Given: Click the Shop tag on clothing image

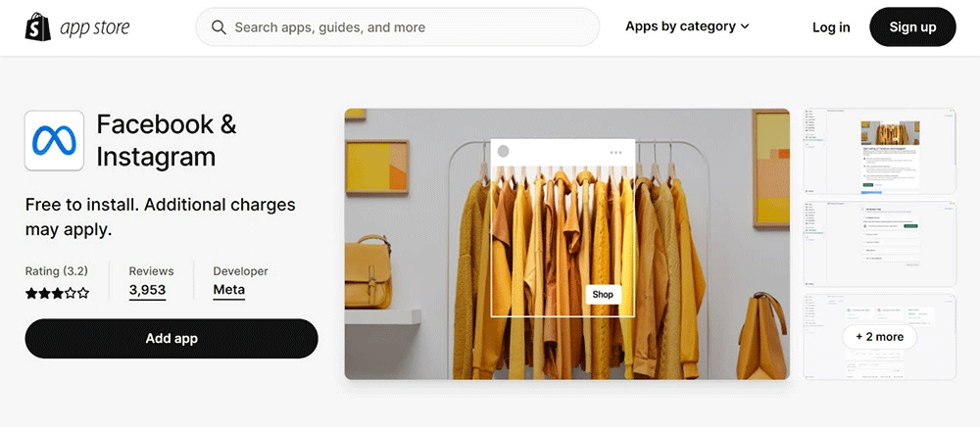Looking at the screenshot, I should tap(603, 294).
